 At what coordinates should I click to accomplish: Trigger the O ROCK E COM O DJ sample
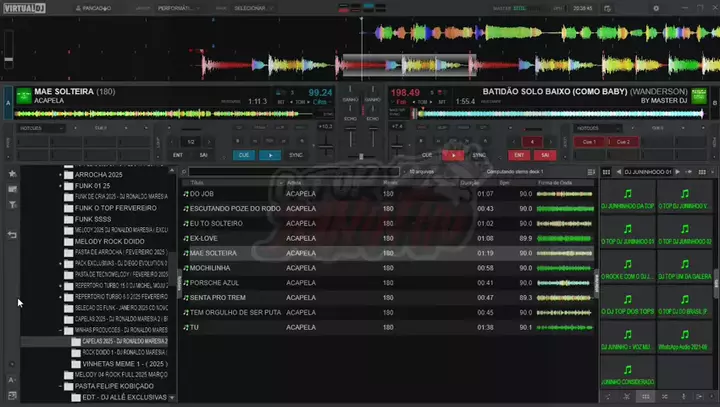pyautogui.click(x=628, y=268)
